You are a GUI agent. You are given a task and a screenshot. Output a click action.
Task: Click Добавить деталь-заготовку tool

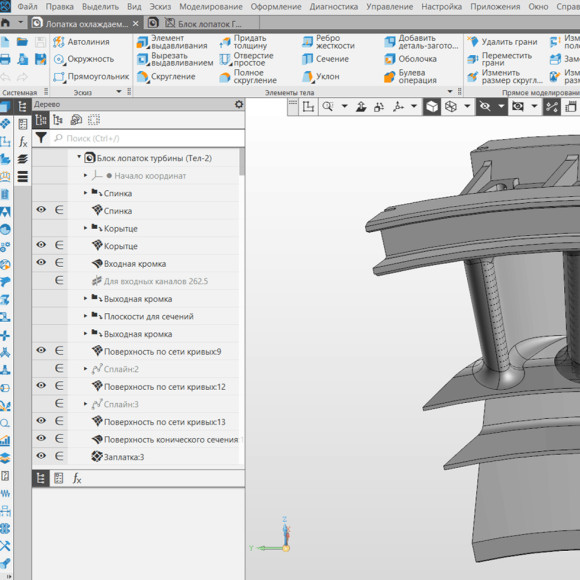421,42
